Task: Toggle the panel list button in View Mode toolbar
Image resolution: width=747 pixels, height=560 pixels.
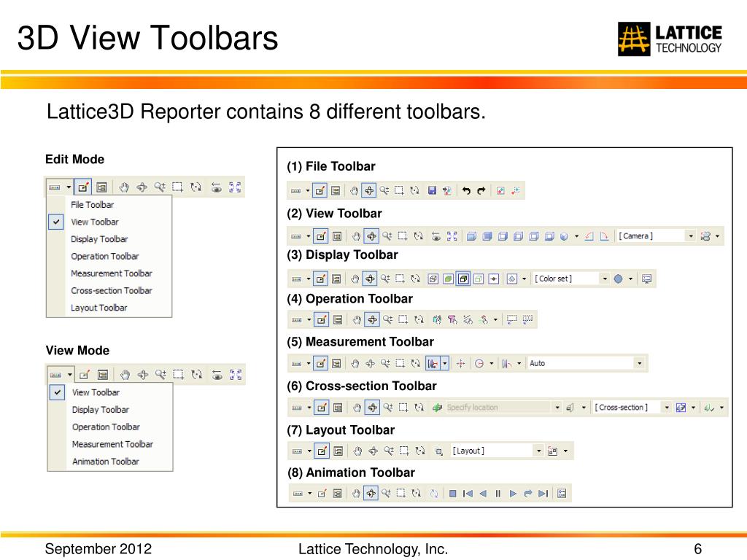Action: (102, 375)
